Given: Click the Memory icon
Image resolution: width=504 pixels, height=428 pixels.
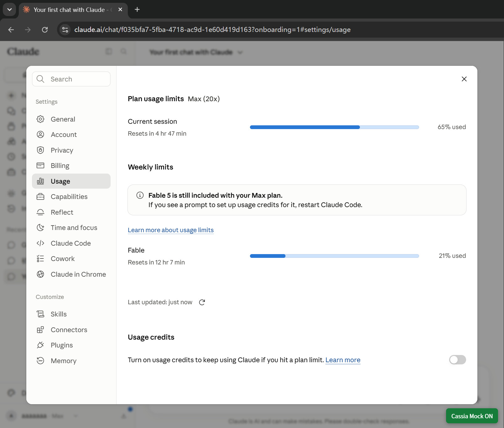Looking at the screenshot, I should point(40,361).
